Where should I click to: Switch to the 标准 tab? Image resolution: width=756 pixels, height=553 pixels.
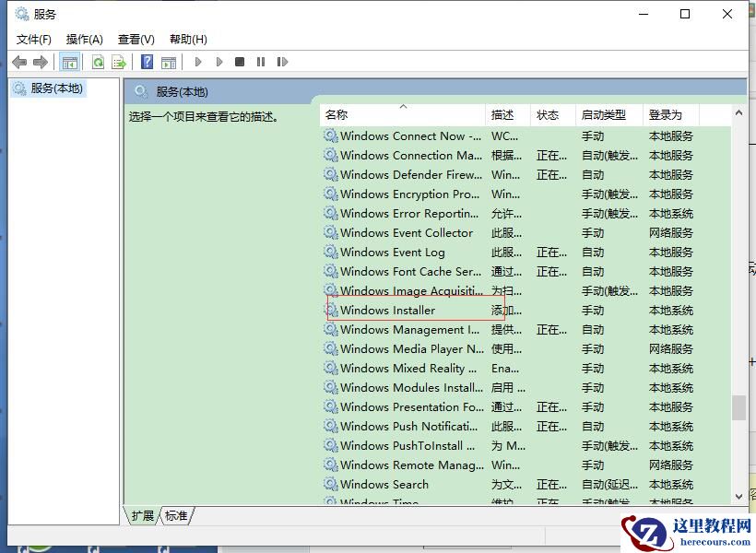[175, 516]
